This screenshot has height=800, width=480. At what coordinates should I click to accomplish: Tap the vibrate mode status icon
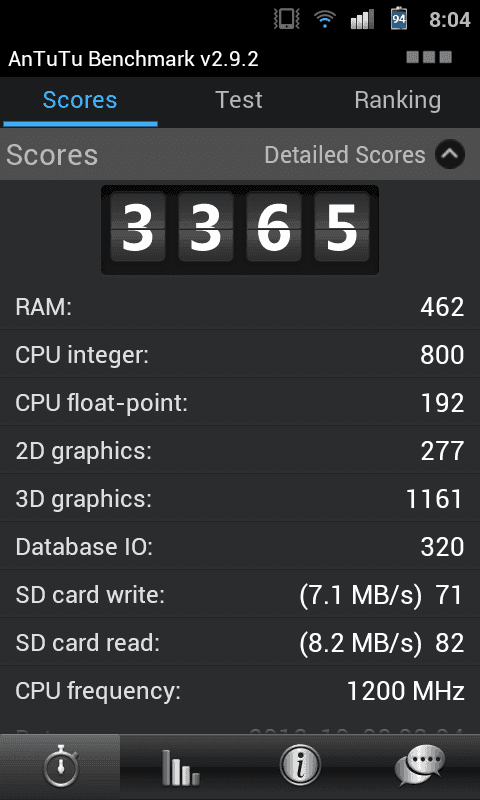point(286,19)
